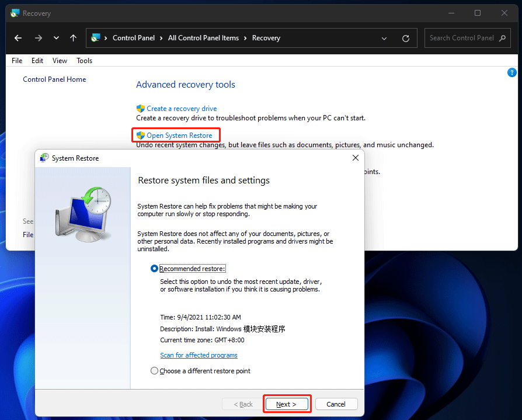The image size is (522, 420).
Task: Click the search magnifier in Search Control Panel box
Action: 502,38
